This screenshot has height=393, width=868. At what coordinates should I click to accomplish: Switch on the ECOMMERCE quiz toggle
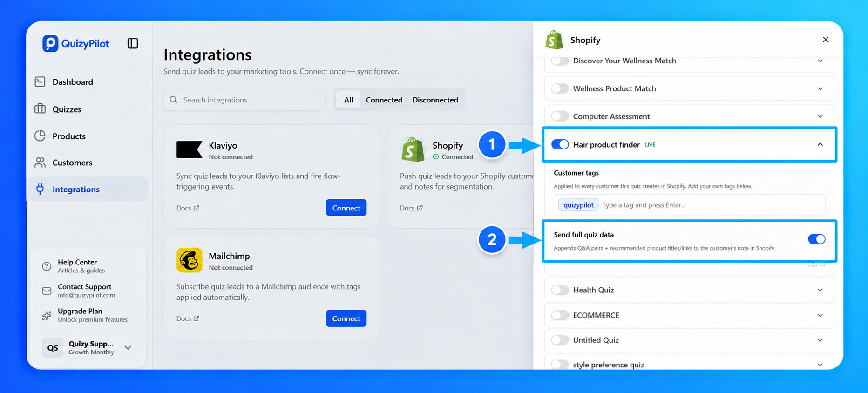pyautogui.click(x=560, y=315)
